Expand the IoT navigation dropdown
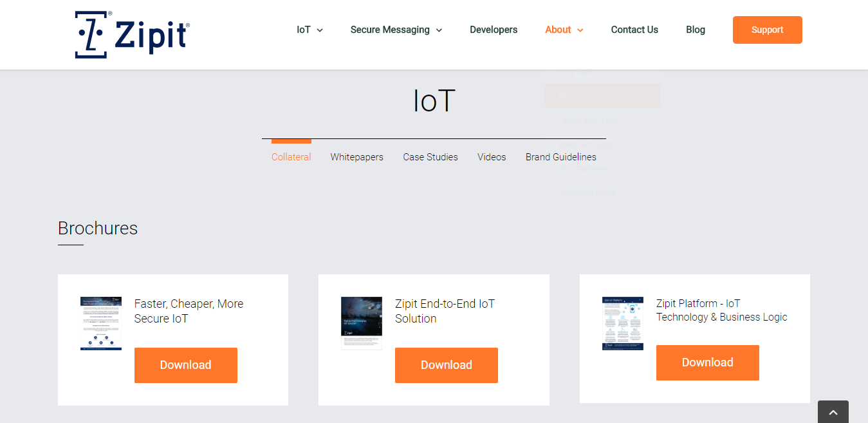The image size is (868, 423). pos(309,30)
